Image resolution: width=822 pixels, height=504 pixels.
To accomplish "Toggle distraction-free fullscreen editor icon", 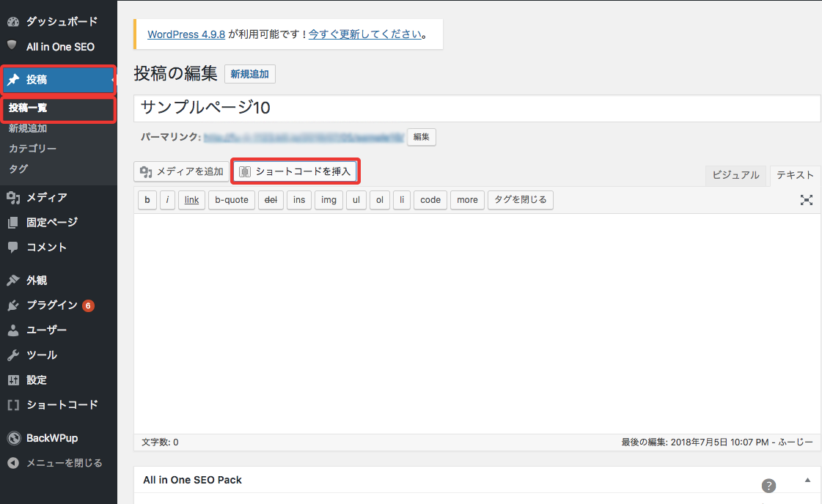I will [806, 200].
